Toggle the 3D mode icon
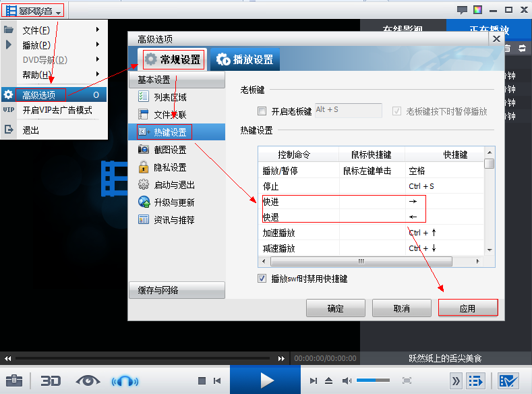 pyautogui.click(x=51, y=381)
